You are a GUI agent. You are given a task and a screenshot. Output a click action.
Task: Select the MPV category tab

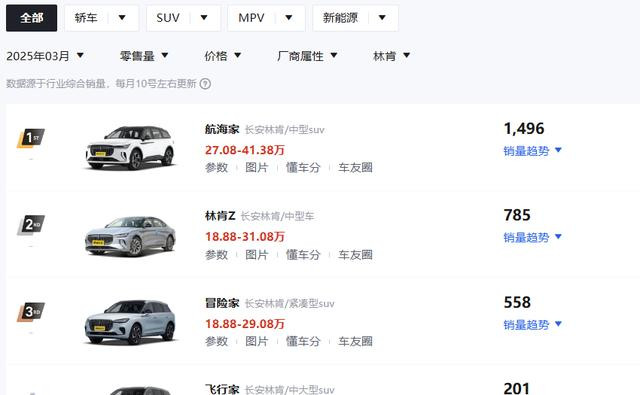(251, 18)
